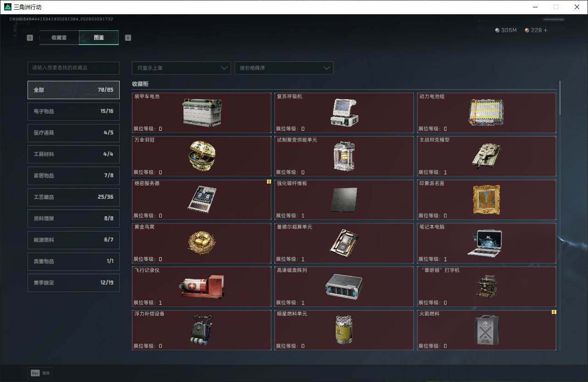Select the 主战坦克模型 tank icon
The height and width of the screenshot is (382, 588).
coord(487,155)
